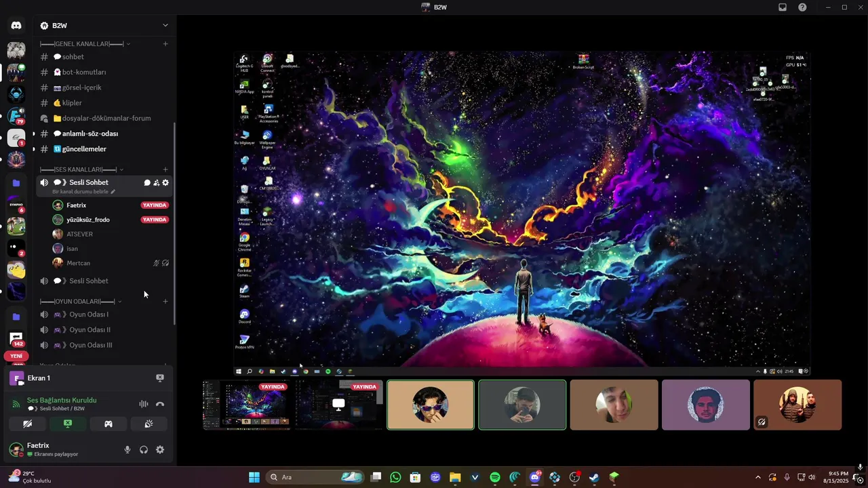Open the klipler channel
The height and width of the screenshot is (488, 868).
(x=104, y=103)
